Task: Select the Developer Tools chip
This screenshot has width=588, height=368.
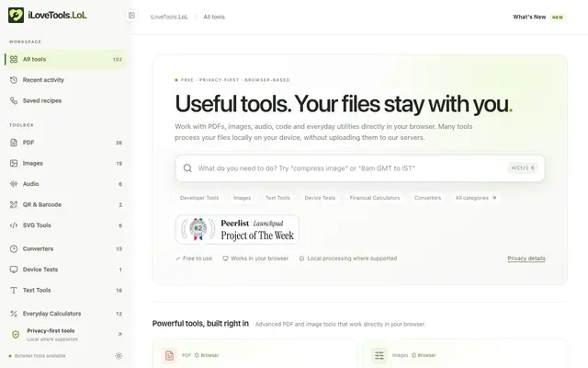Action: coord(199,198)
